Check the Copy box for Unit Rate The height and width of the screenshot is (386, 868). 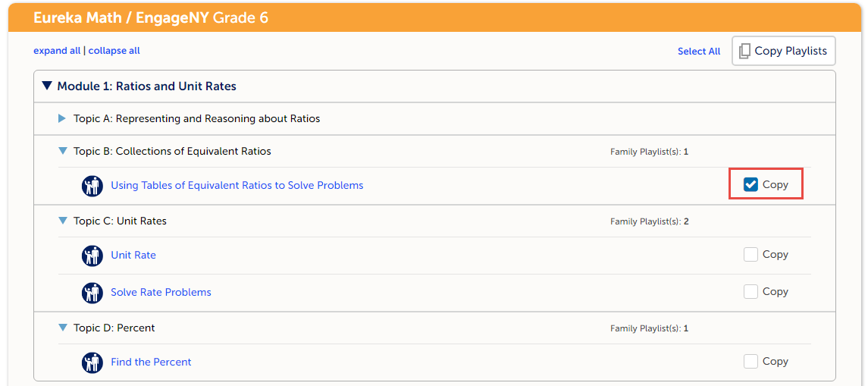750,255
